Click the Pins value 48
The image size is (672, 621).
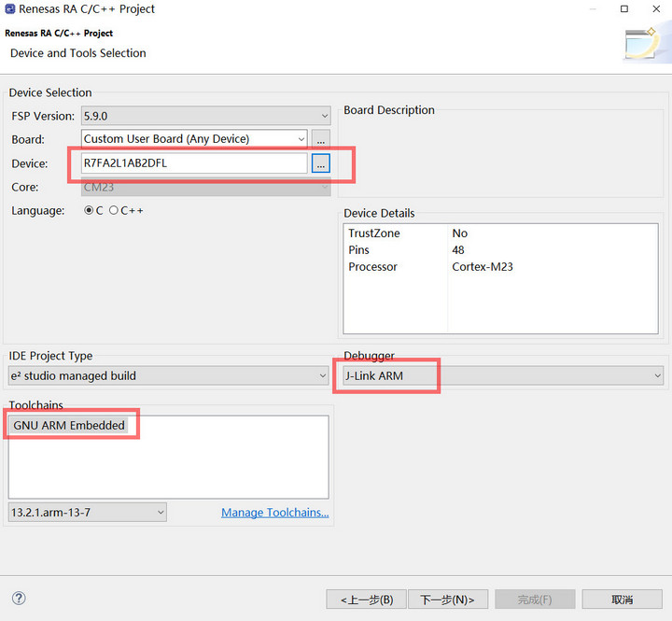click(x=458, y=249)
